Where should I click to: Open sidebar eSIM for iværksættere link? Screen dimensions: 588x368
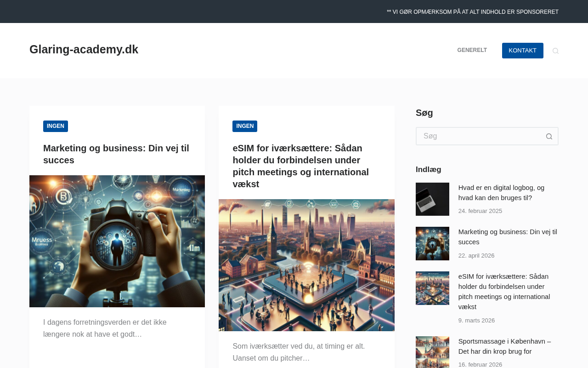click(504, 292)
